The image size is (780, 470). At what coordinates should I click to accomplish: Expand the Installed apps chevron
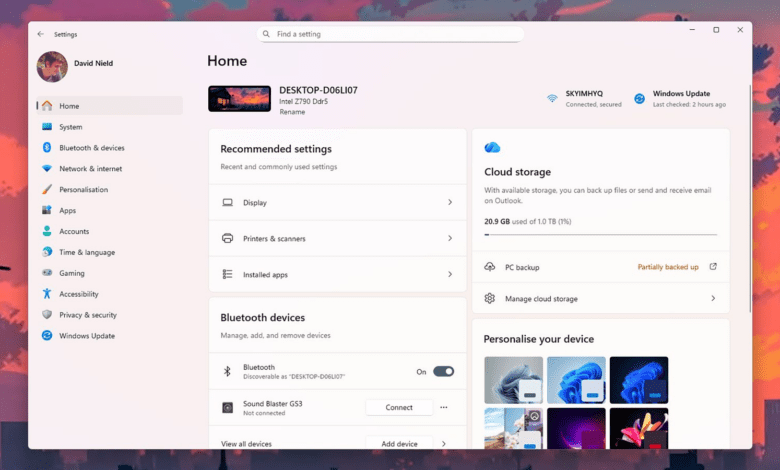click(450, 274)
